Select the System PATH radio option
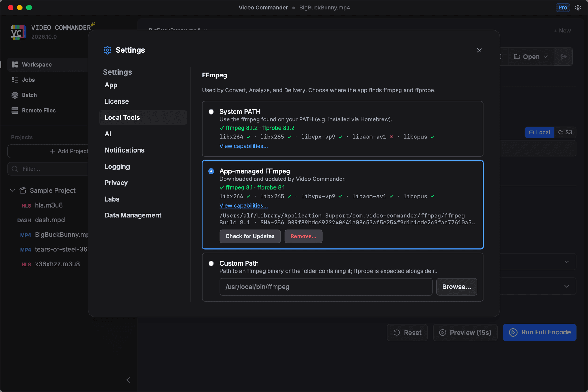 pyautogui.click(x=211, y=112)
